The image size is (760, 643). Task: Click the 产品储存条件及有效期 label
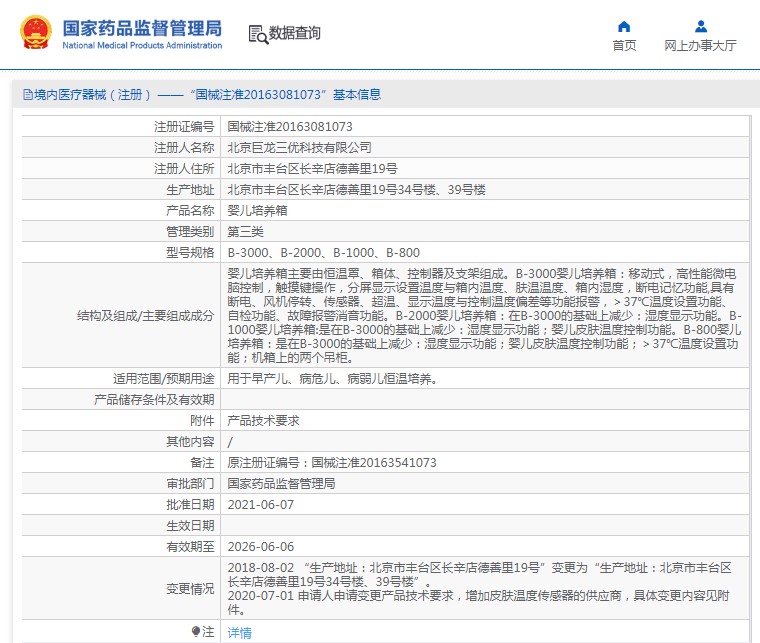[154, 400]
